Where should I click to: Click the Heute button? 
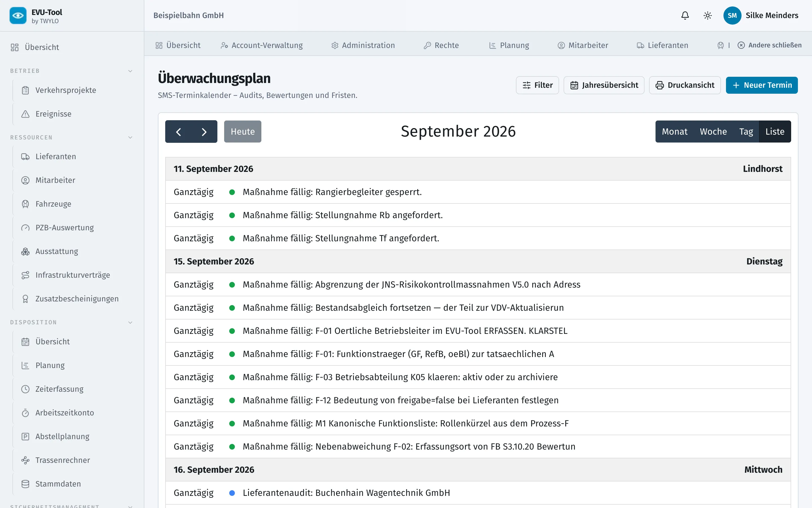[242, 132]
